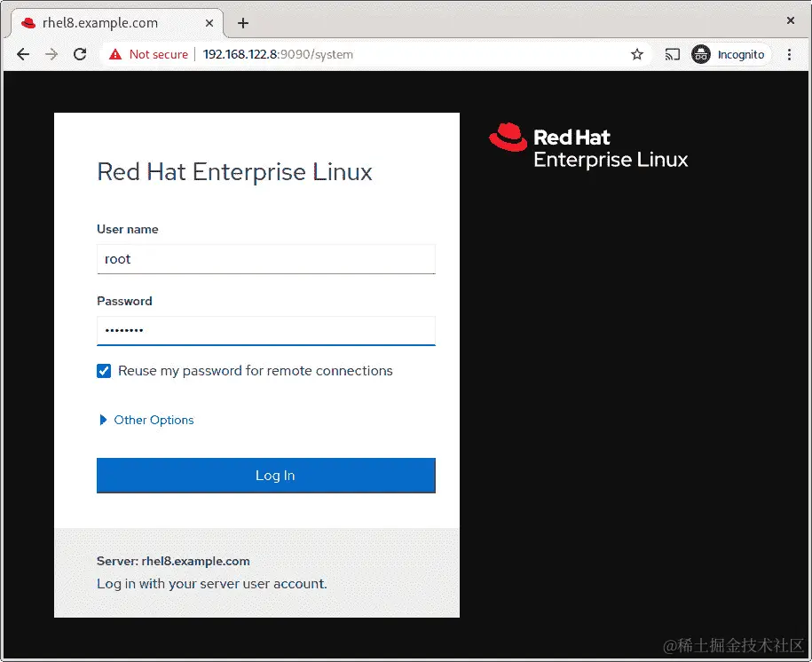
Task: Reload the page with the refresh icon
Action: tap(80, 54)
